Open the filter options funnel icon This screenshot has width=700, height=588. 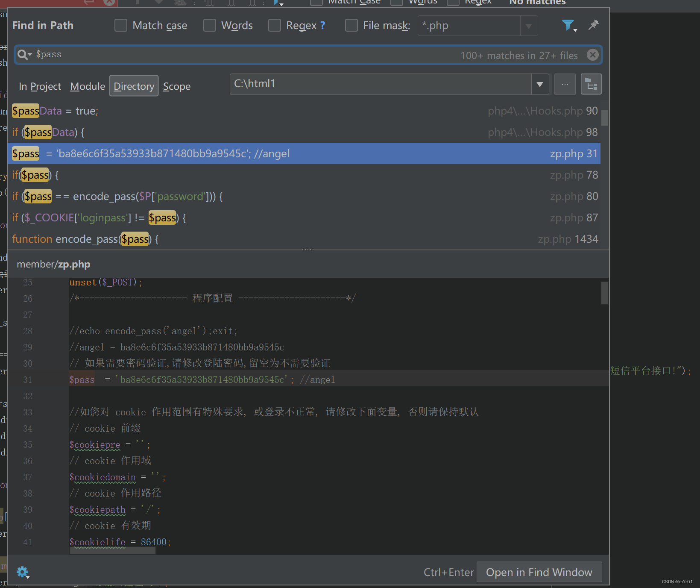click(x=568, y=26)
